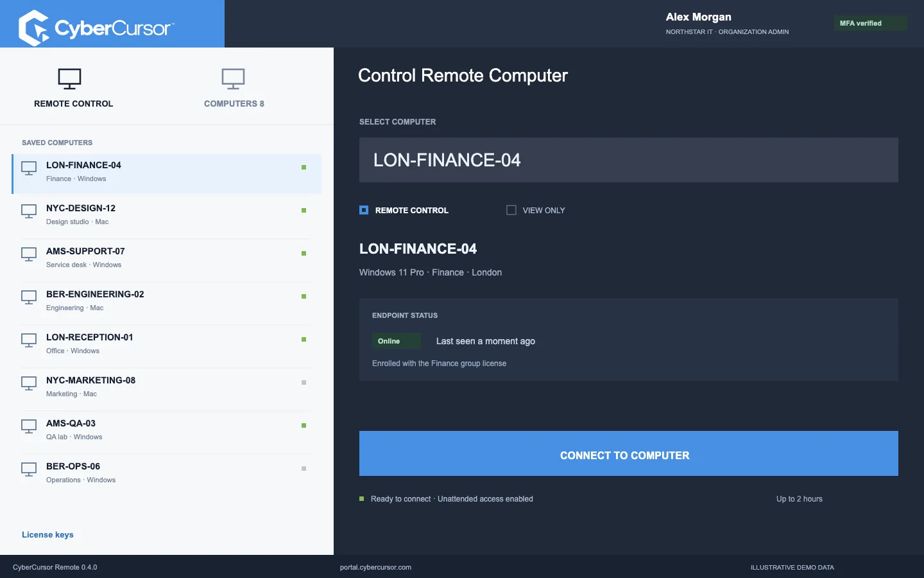The image size is (924, 578).
Task: Click monitor icon beside NYC-DESIGN-12
Action: coord(29,211)
